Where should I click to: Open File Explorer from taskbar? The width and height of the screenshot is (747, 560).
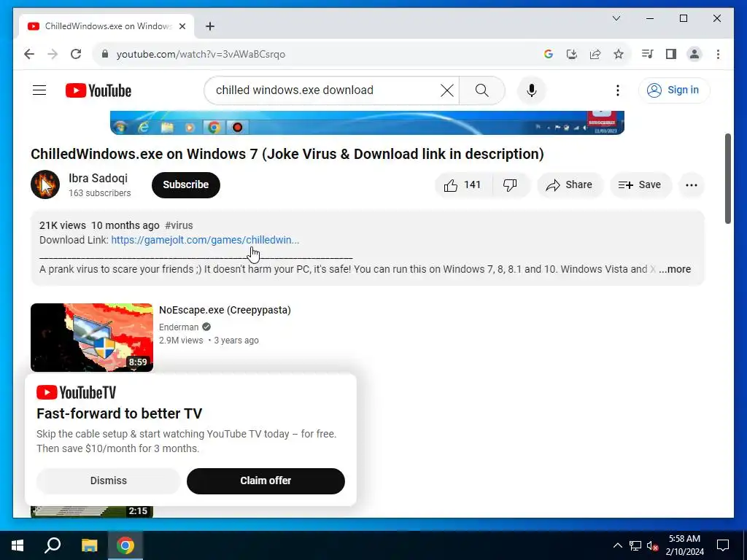[89, 545]
